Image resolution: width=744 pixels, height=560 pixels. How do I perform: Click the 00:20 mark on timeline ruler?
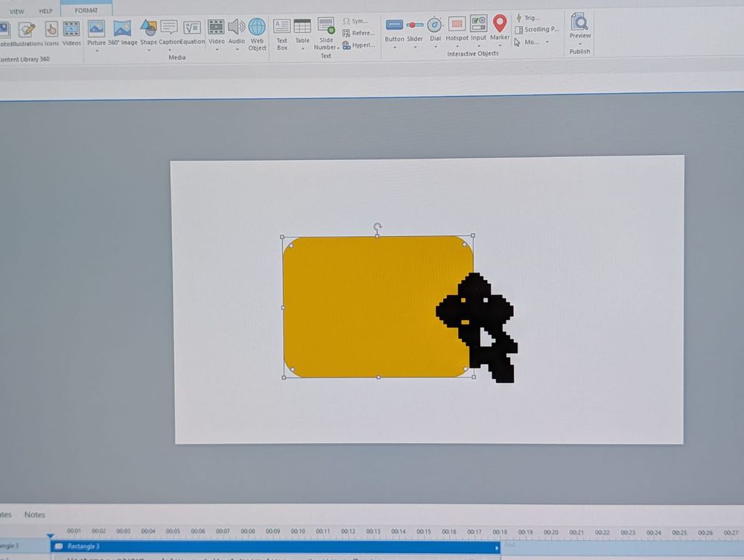coord(550,532)
